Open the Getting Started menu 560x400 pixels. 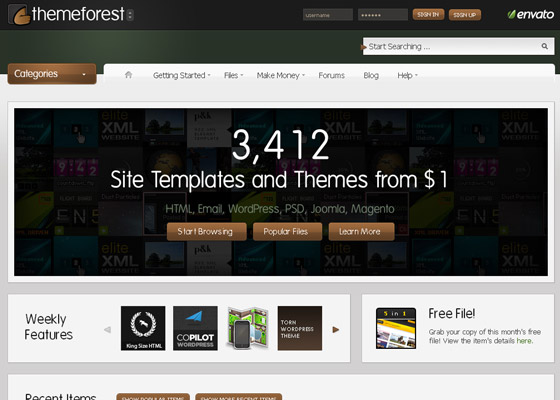pos(181,75)
